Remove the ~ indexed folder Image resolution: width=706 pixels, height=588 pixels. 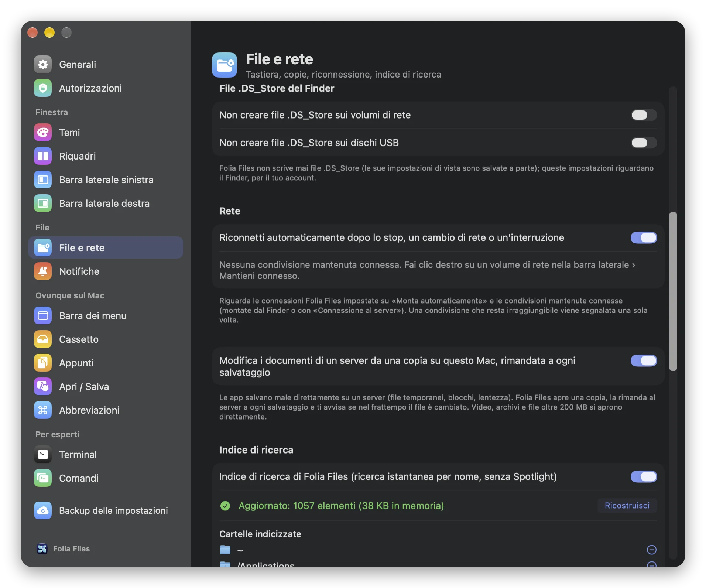pos(652,550)
